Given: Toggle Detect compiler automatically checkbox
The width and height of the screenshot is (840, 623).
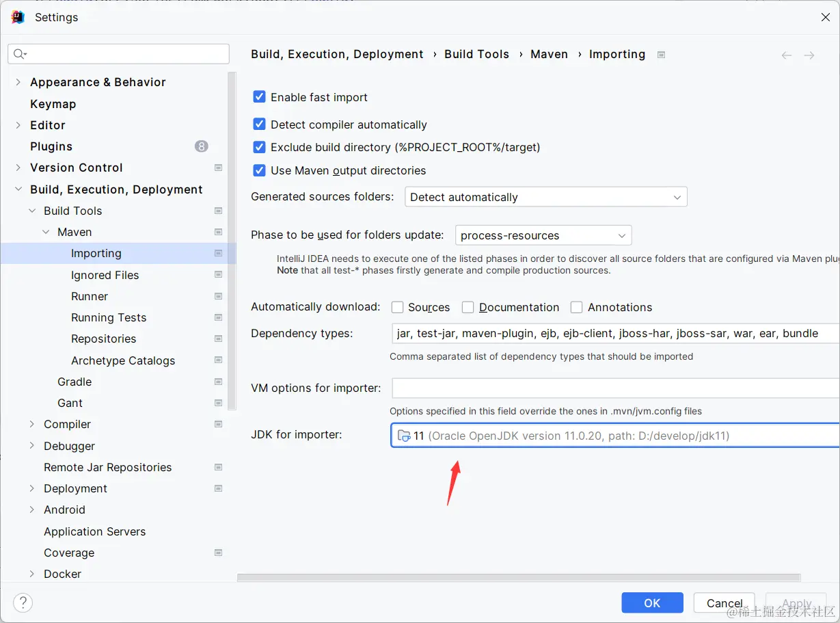Looking at the screenshot, I should (259, 124).
